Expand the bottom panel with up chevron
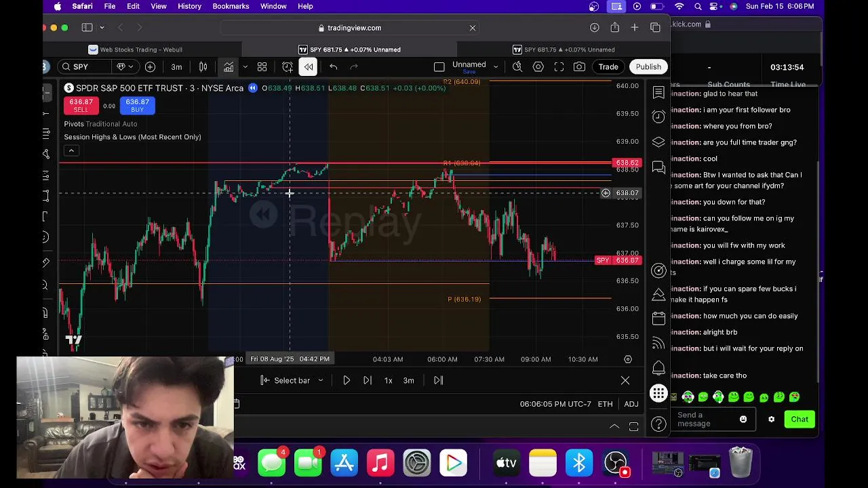Viewport: 868px width, 488px height. [x=614, y=426]
